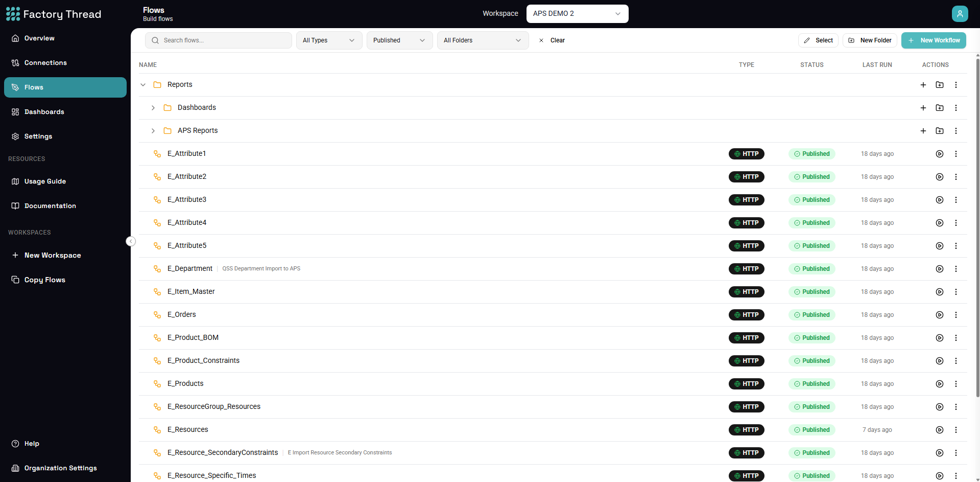Screen dimensions: 980x482
Task: Open the Published status filter dropdown
Action: point(399,40)
